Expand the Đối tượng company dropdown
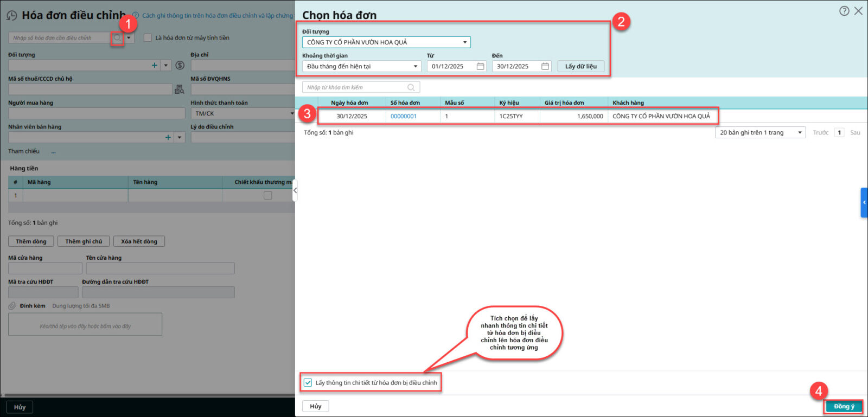 coord(464,42)
